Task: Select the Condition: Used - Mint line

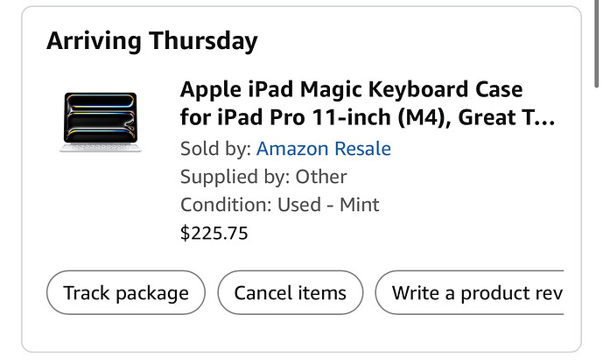Action: click(279, 205)
